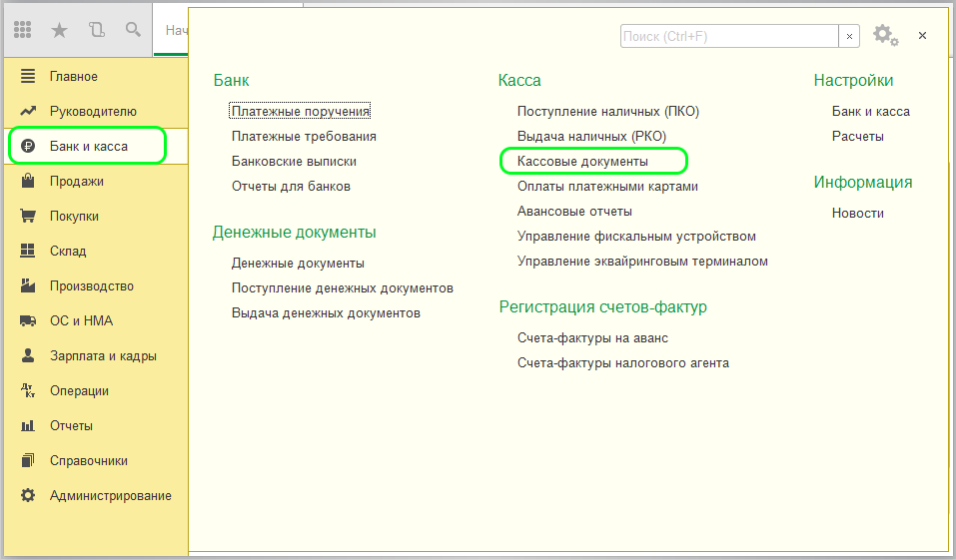Click the magnifier search icon in top toolbar
The image size is (956, 560).
tap(133, 30)
